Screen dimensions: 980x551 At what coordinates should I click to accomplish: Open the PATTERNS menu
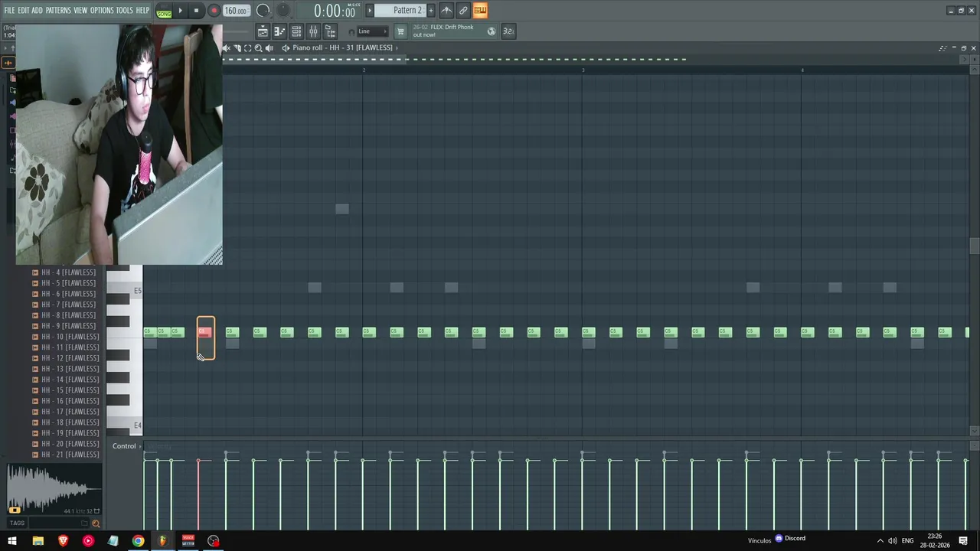coord(58,10)
